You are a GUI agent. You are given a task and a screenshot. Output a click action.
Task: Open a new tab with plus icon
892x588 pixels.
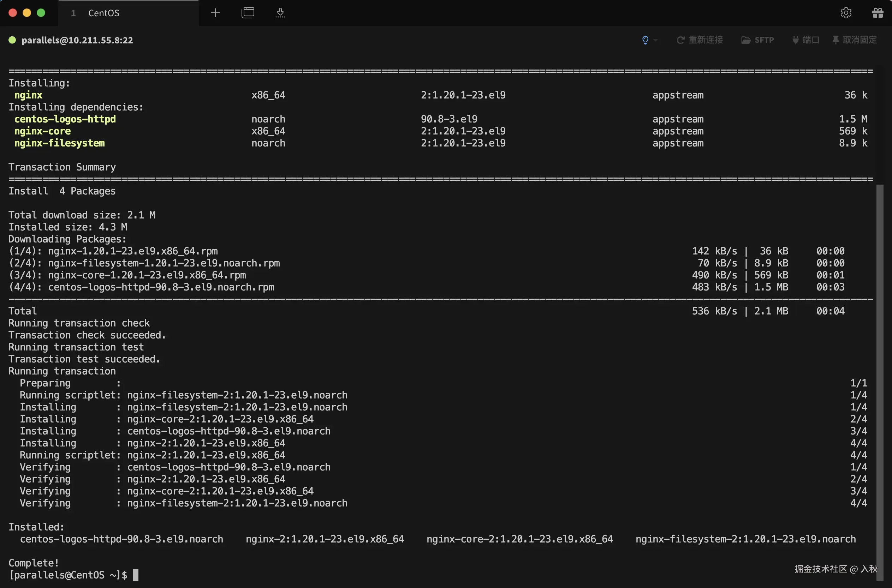(x=215, y=13)
